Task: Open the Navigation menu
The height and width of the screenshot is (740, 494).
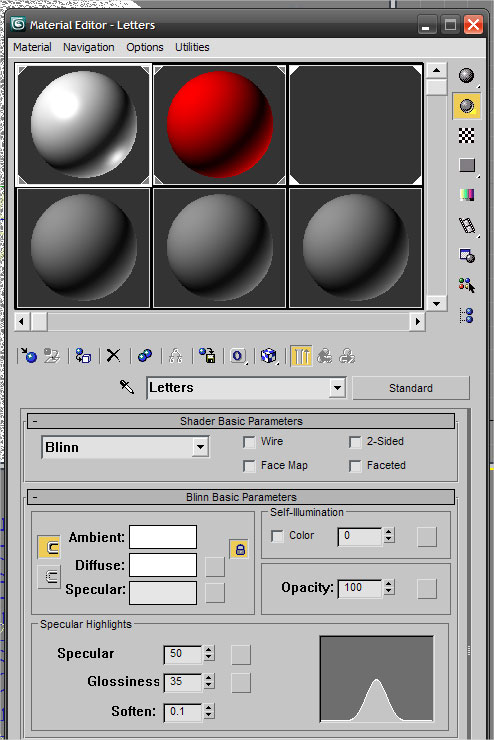Action: click(89, 47)
